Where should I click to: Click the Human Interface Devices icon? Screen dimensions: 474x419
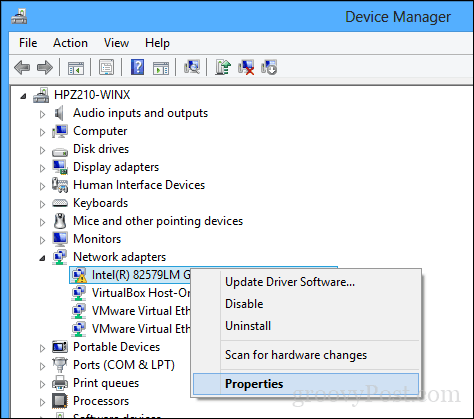pyautogui.click(x=60, y=185)
